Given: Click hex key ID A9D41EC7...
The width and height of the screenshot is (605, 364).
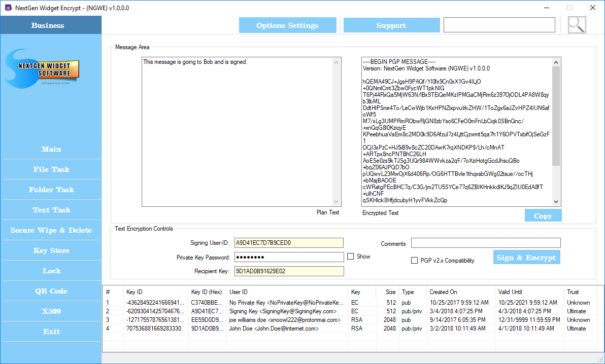Looking at the screenshot, I should pyautogui.click(x=207, y=311).
